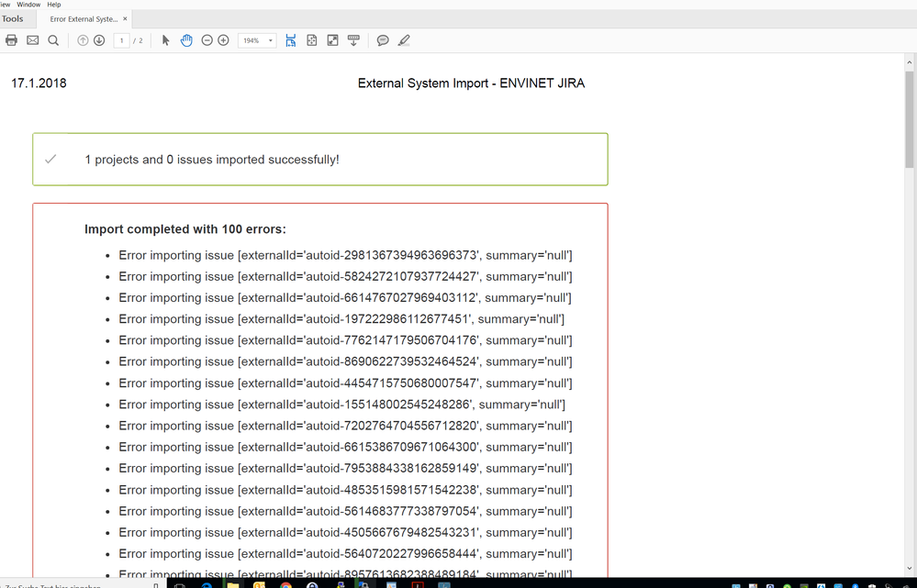The image size is (917, 588).
Task: Click the scrollbar down arrow
Action: point(910,568)
